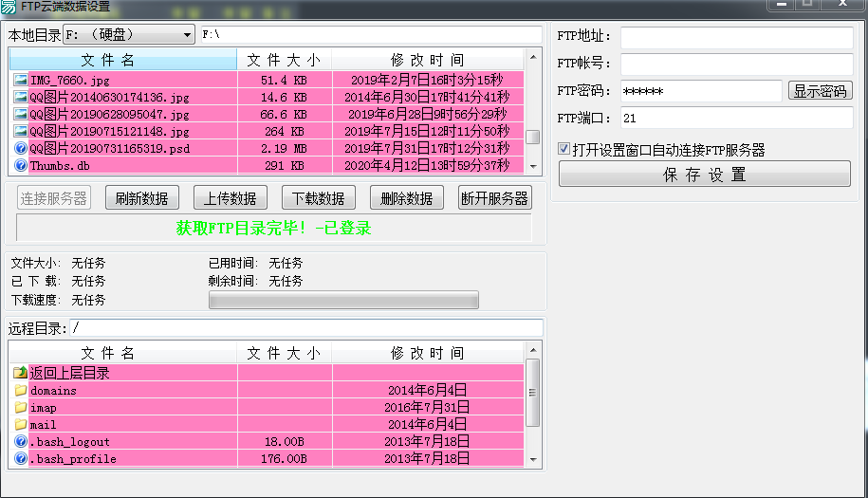Click the 保存设置 button
The image size is (868, 498).
coord(704,175)
